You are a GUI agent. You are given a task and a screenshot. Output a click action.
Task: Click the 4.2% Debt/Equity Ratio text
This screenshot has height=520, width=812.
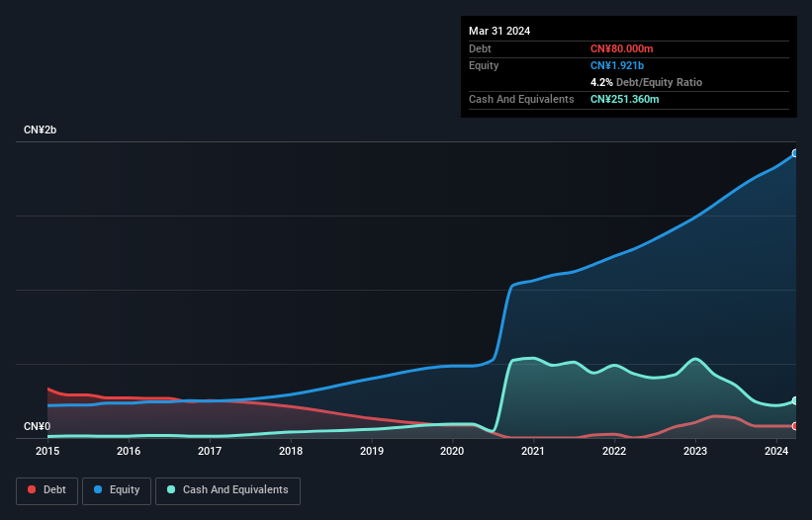pyautogui.click(x=646, y=82)
